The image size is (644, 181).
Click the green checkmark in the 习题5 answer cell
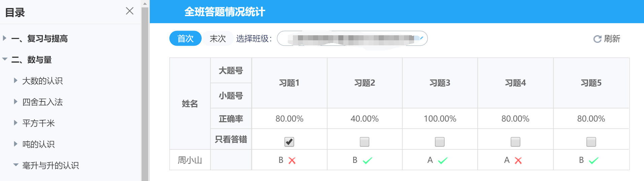(594, 161)
